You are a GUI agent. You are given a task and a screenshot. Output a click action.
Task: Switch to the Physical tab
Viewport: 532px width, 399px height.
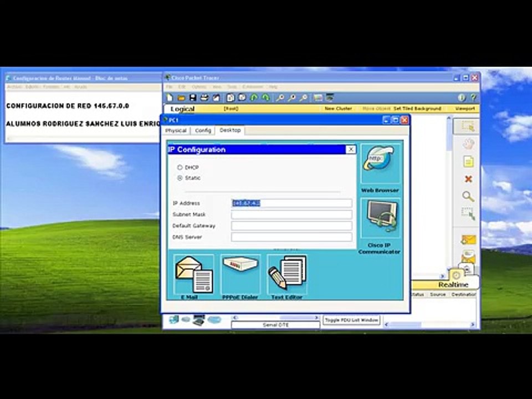pos(176,131)
